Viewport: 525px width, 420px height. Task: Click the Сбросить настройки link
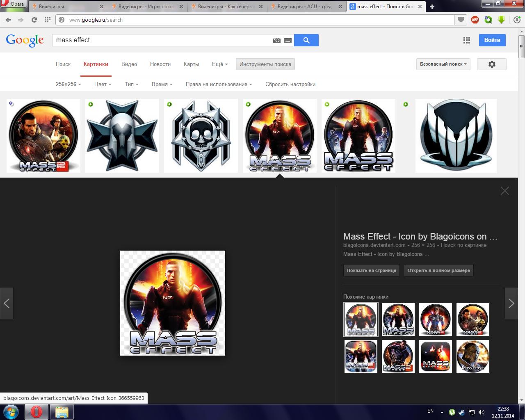pyautogui.click(x=290, y=84)
